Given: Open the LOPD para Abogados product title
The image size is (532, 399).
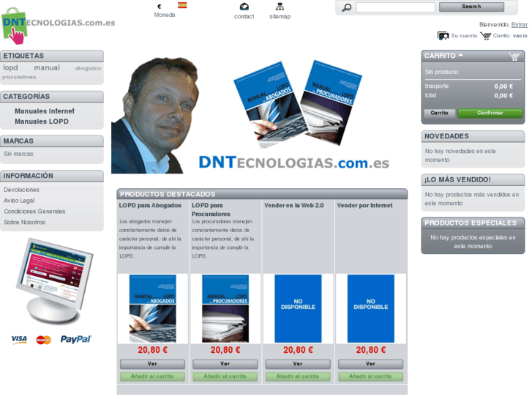Looking at the screenshot, I should pyautogui.click(x=150, y=206).
